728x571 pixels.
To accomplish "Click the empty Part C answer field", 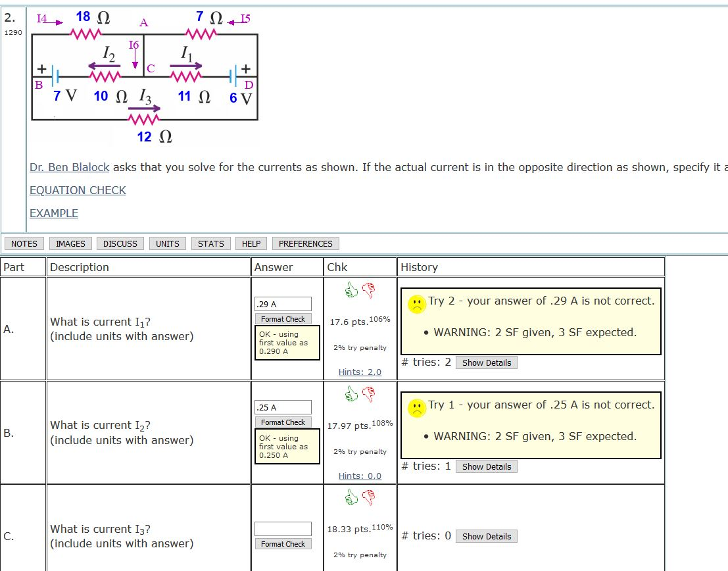I will point(283,528).
